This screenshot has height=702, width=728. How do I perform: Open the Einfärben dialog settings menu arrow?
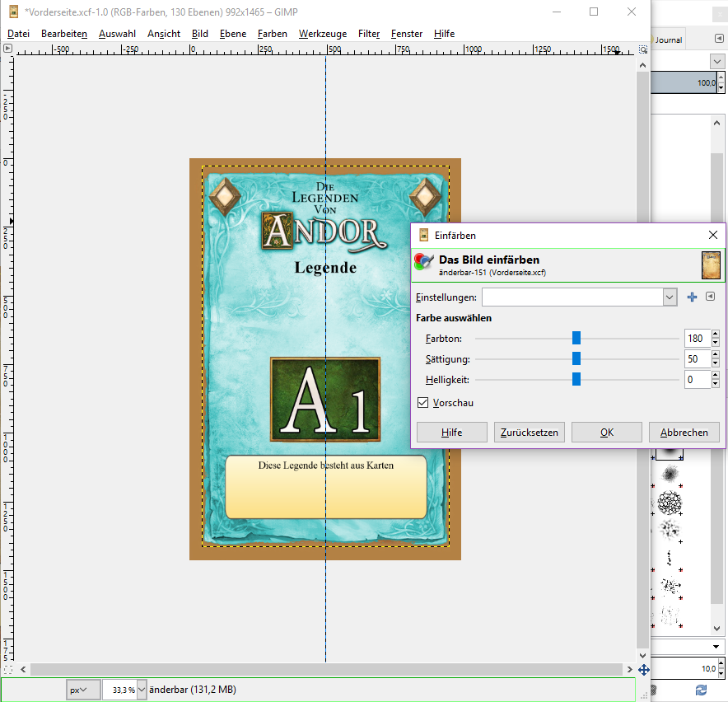711,297
